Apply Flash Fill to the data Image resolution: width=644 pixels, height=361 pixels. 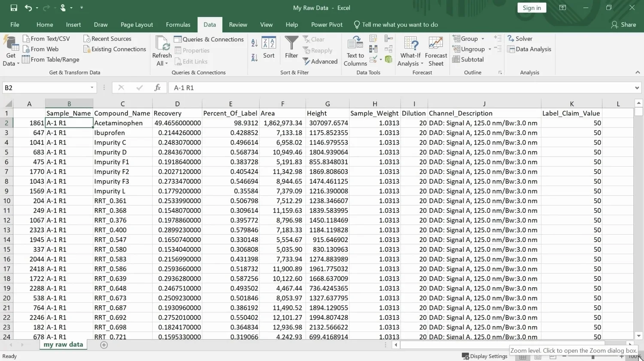click(x=373, y=39)
